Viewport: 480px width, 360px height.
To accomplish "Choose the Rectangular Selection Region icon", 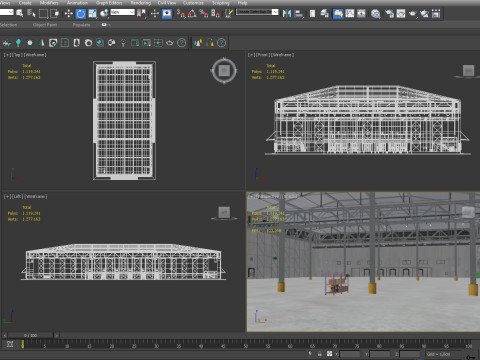I will click(x=43, y=13).
